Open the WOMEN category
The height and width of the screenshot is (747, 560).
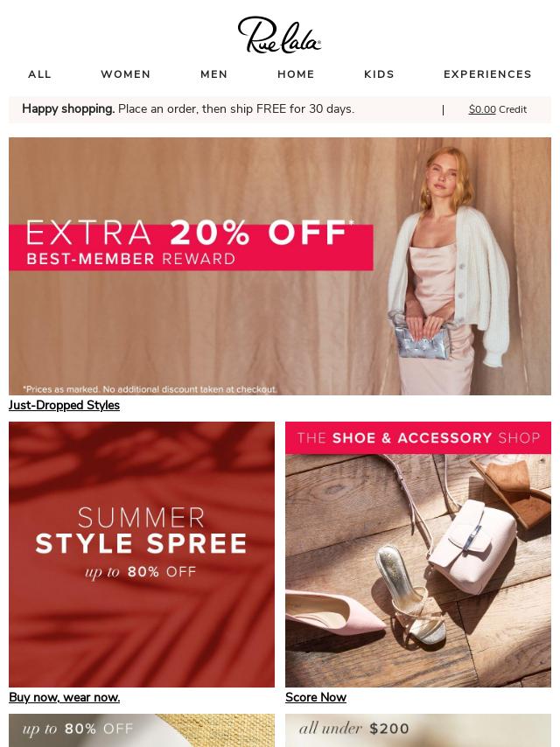pyautogui.click(x=126, y=74)
